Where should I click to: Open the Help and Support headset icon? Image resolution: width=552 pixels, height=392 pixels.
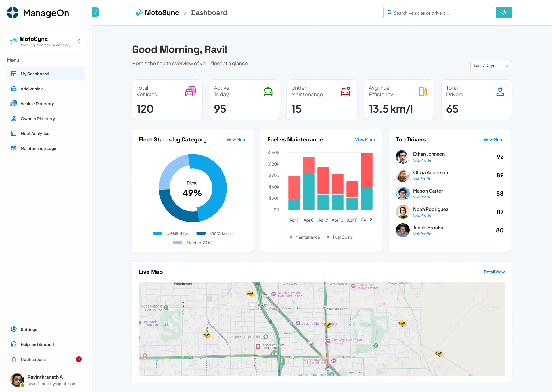tap(14, 344)
